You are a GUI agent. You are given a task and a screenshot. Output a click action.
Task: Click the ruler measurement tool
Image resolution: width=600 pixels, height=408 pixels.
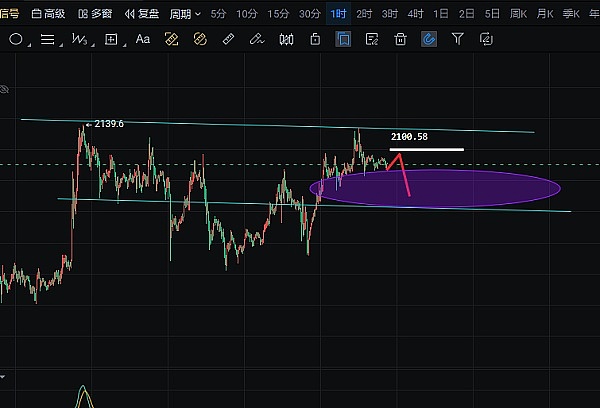(228, 39)
